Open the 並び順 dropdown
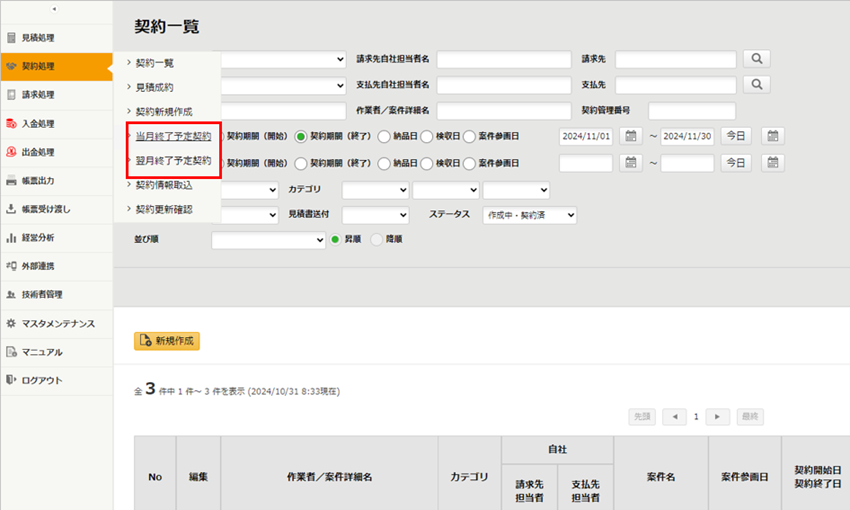The image size is (850, 510). (x=268, y=240)
